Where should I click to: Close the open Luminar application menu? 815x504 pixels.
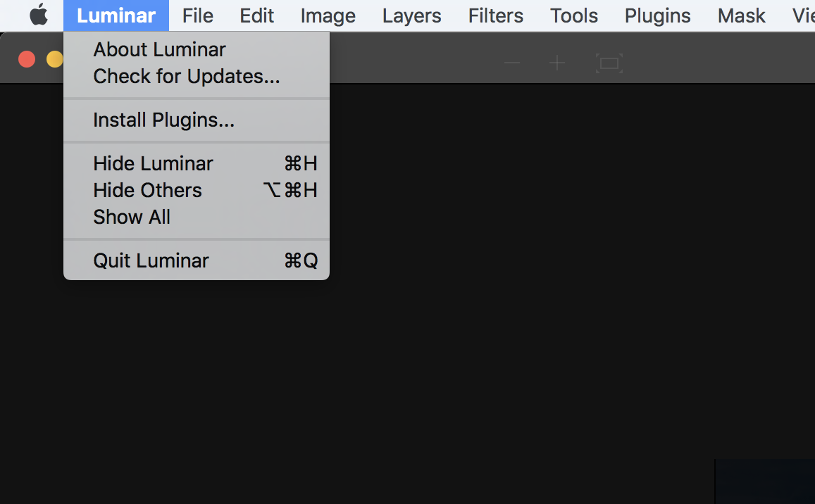[116, 15]
